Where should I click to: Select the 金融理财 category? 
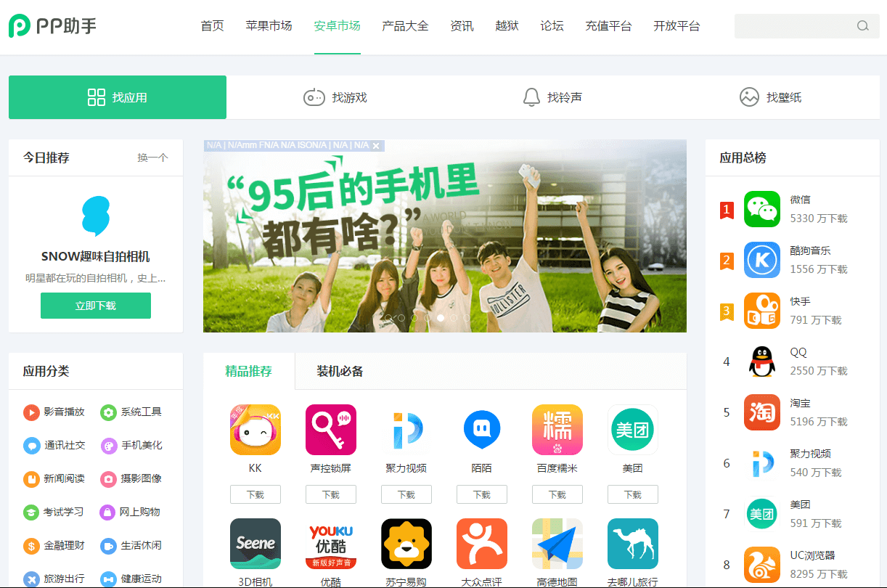[54, 546]
